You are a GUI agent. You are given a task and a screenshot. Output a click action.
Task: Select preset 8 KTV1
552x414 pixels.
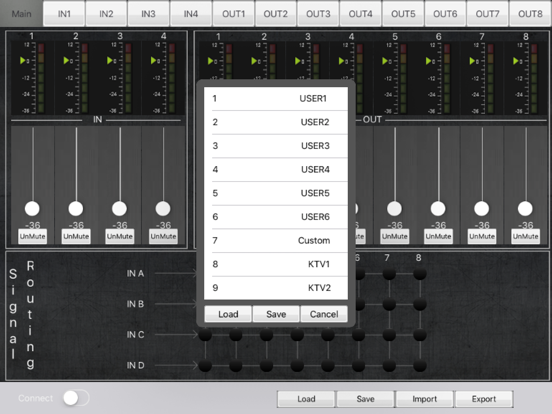276,264
